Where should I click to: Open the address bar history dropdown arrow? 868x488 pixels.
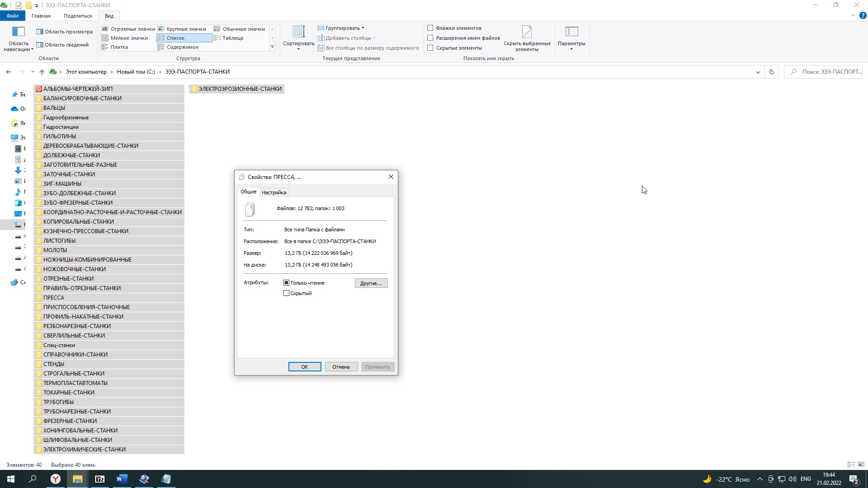[758, 72]
